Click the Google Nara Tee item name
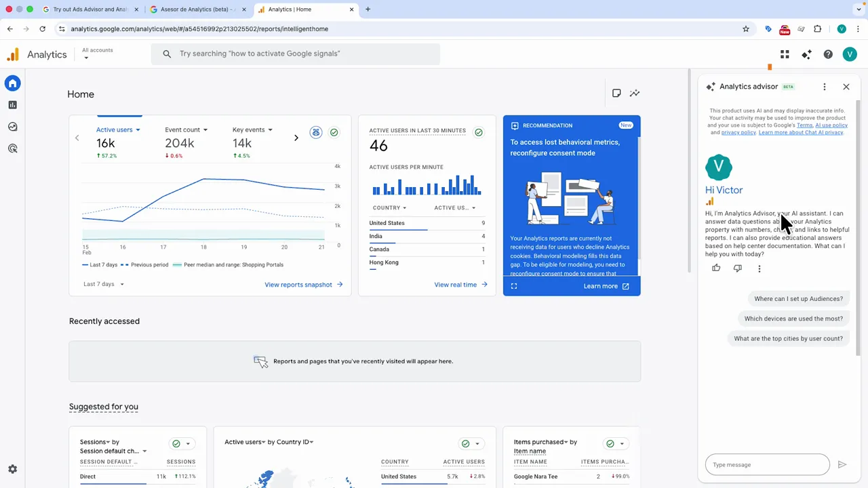The width and height of the screenshot is (868, 488). (536, 476)
